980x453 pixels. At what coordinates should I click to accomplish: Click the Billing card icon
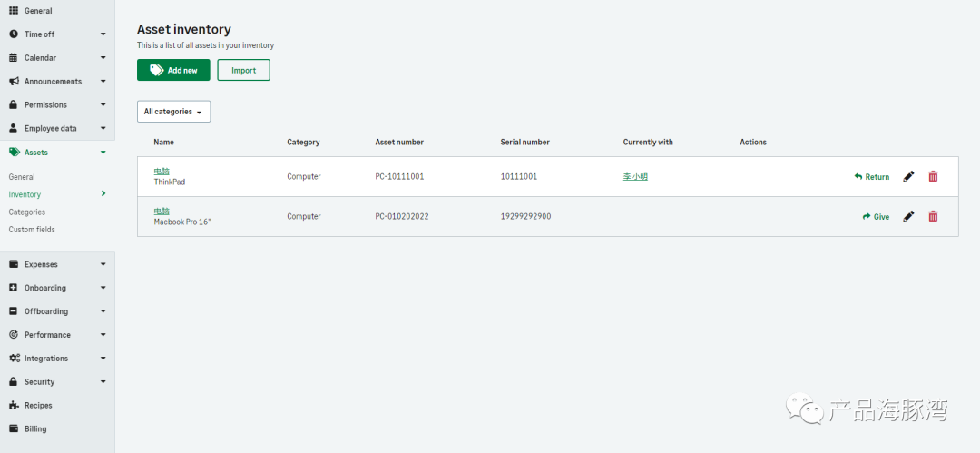[14, 428]
